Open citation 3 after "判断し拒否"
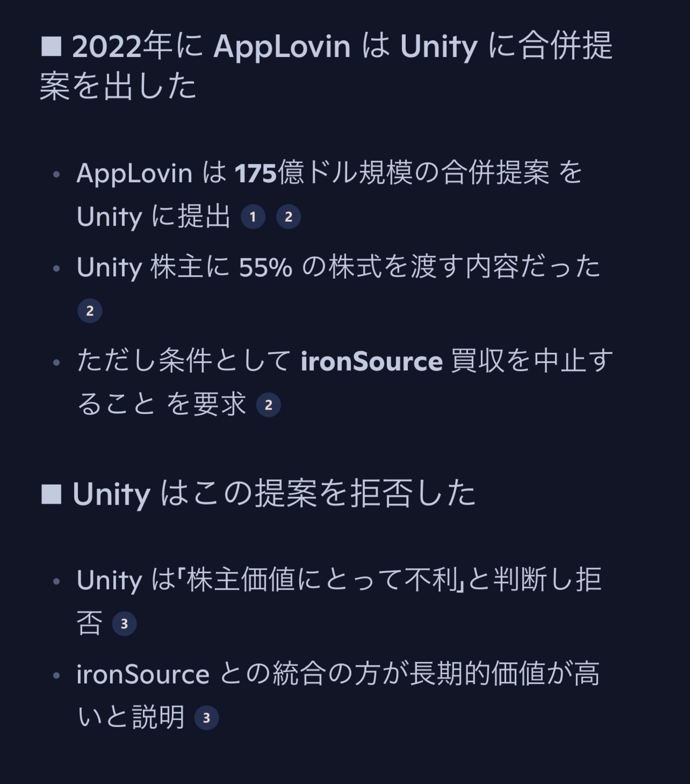 [x=124, y=624]
